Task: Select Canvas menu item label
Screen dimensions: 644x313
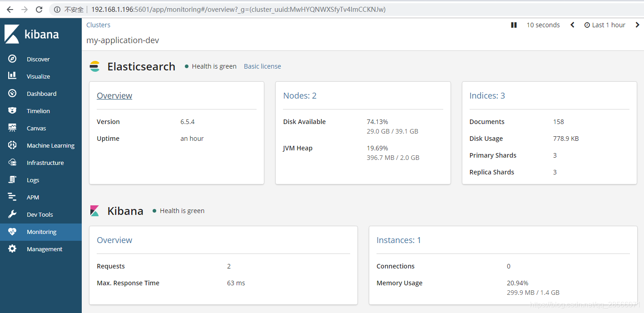Action: (x=36, y=128)
